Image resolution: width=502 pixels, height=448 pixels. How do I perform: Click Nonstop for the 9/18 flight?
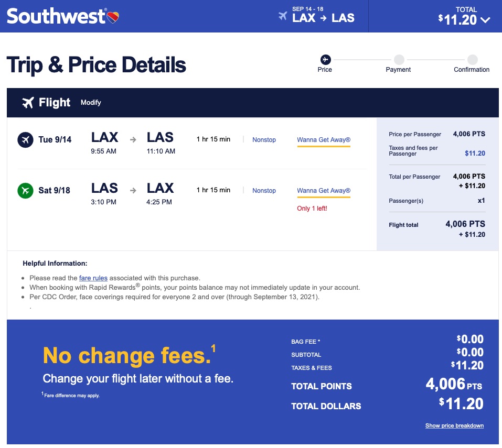click(264, 191)
